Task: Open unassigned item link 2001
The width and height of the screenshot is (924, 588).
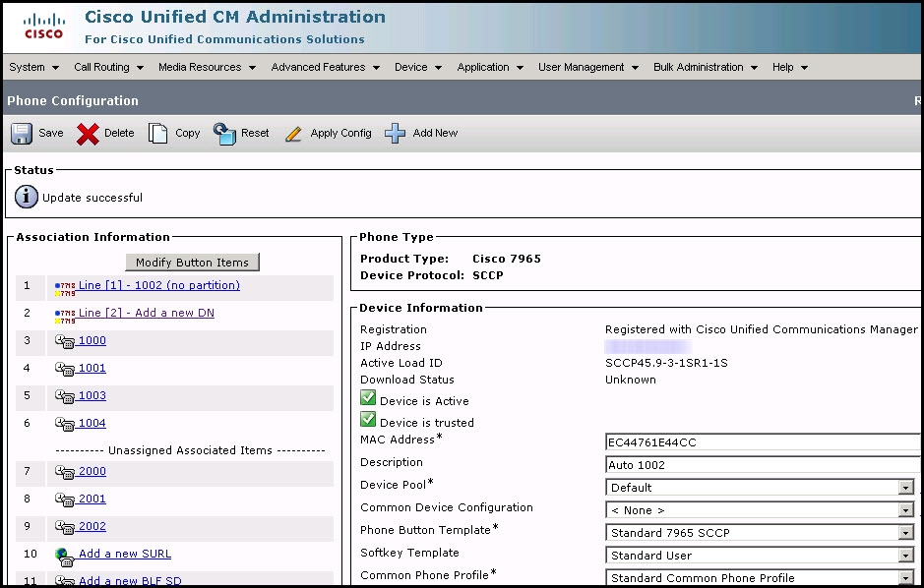Action: point(92,499)
